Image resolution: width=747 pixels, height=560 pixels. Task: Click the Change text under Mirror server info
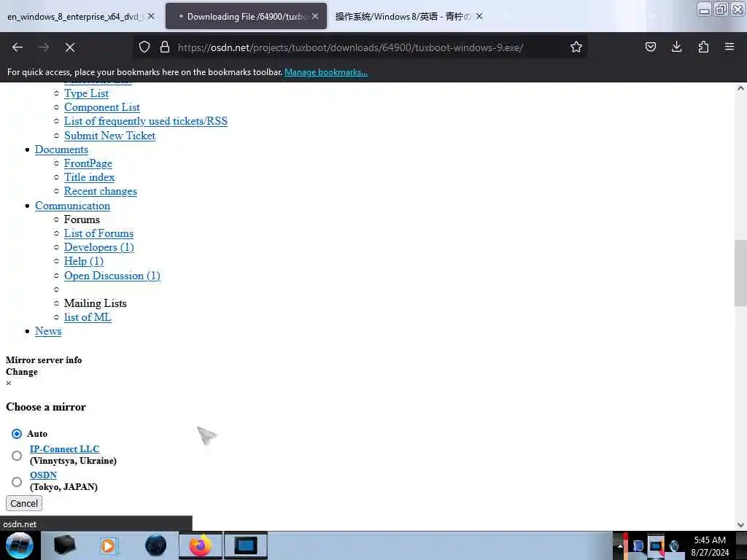21,372
